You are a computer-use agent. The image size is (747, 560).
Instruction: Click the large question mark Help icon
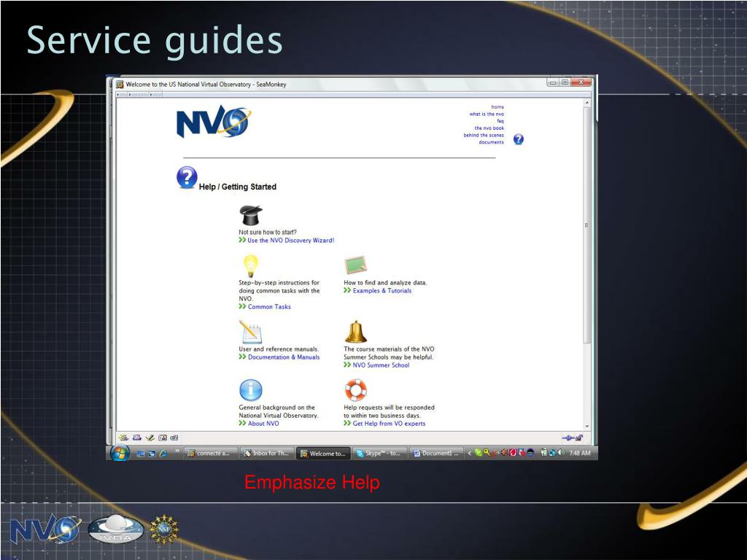187,178
